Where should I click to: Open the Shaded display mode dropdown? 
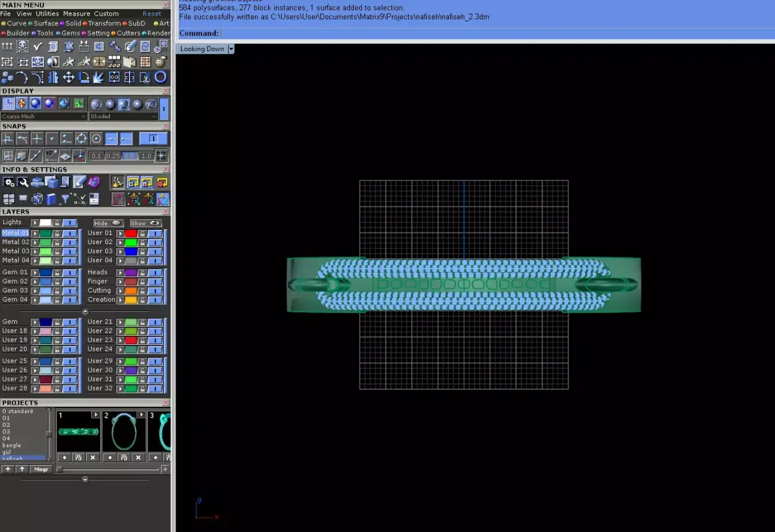pos(123,116)
